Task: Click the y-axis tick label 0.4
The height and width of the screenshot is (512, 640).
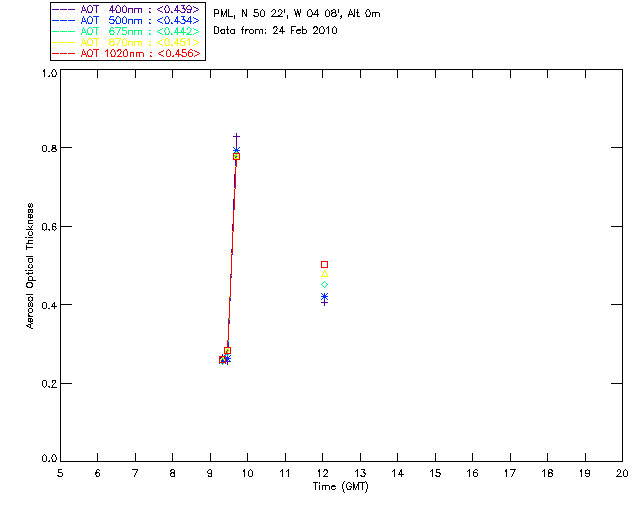Action: pos(49,305)
